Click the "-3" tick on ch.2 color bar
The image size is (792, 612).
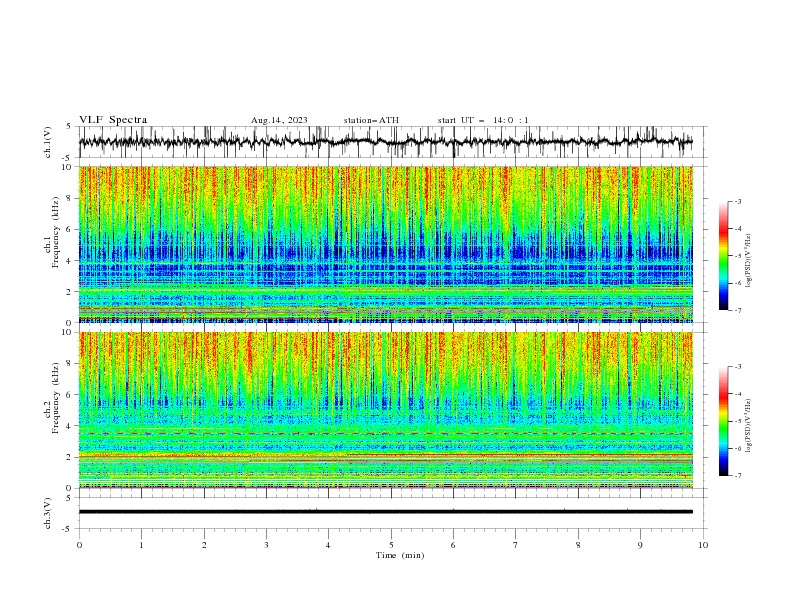click(x=737, y=367)
